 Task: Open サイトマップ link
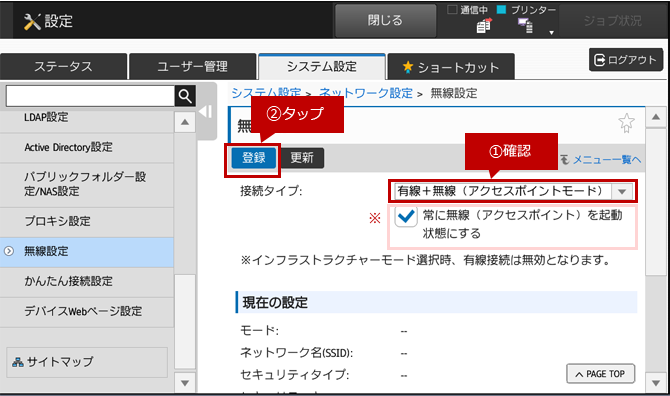87,362
